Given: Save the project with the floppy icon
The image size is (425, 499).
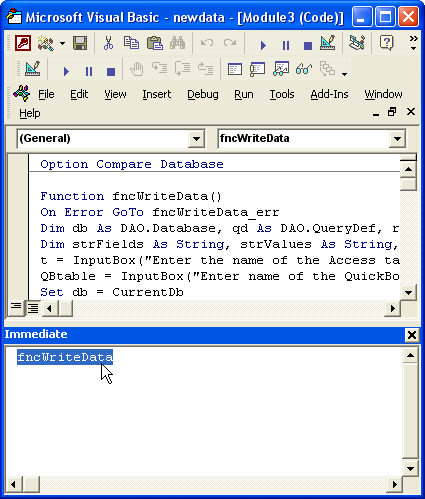Looking at the screenshot, I should pos(80,43).
